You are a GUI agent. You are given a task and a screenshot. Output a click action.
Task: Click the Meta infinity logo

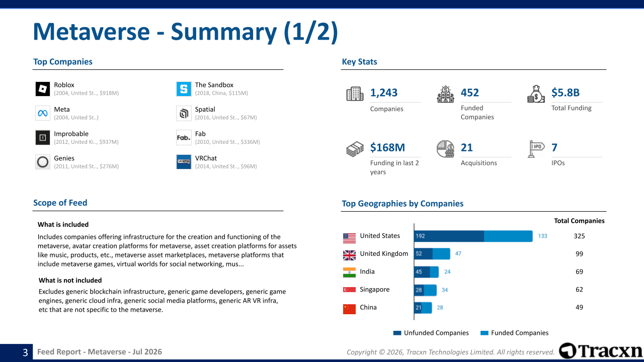click(x=43, y=113)
